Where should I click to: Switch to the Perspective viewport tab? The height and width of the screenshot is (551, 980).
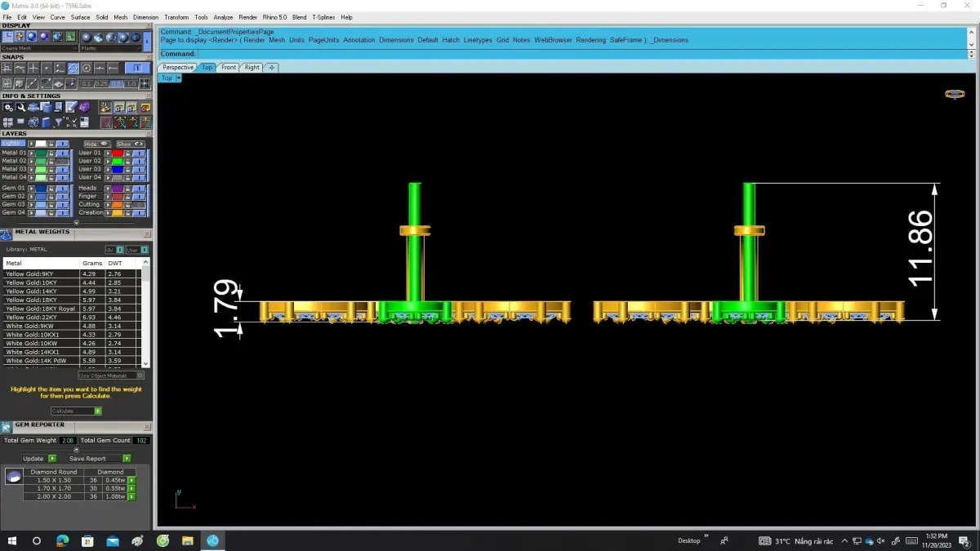178,67
